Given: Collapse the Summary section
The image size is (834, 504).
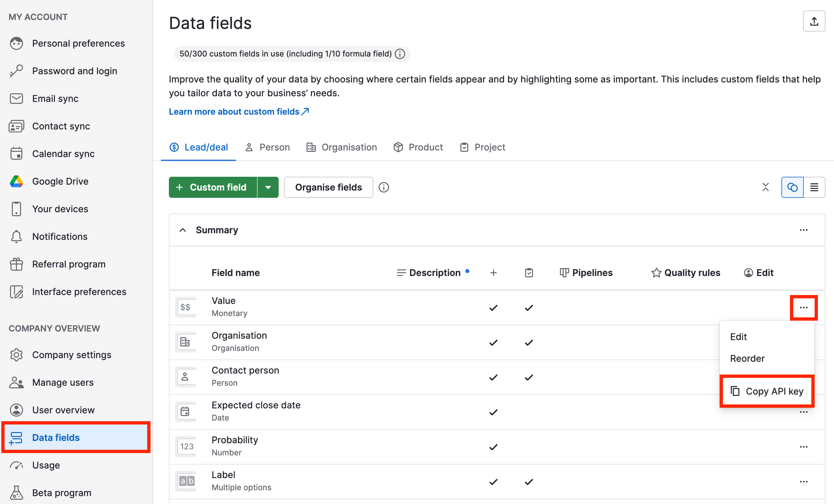Looking at the screenshot, I should 182,230.
